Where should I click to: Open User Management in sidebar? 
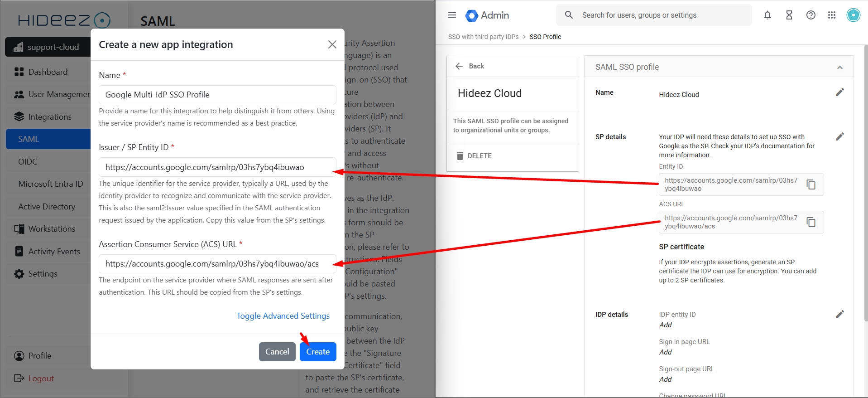pyautogui.click(x=48, y=94)
